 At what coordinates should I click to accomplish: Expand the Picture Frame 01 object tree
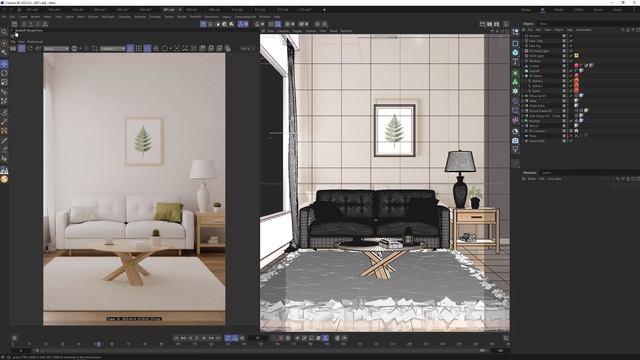pyautogui.click(x=523, y=111)
